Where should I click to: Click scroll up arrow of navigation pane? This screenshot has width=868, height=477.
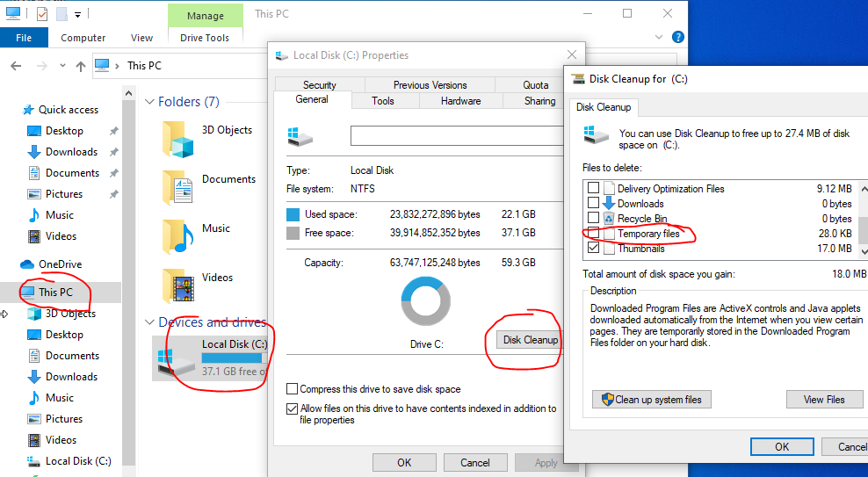[128, 93]
